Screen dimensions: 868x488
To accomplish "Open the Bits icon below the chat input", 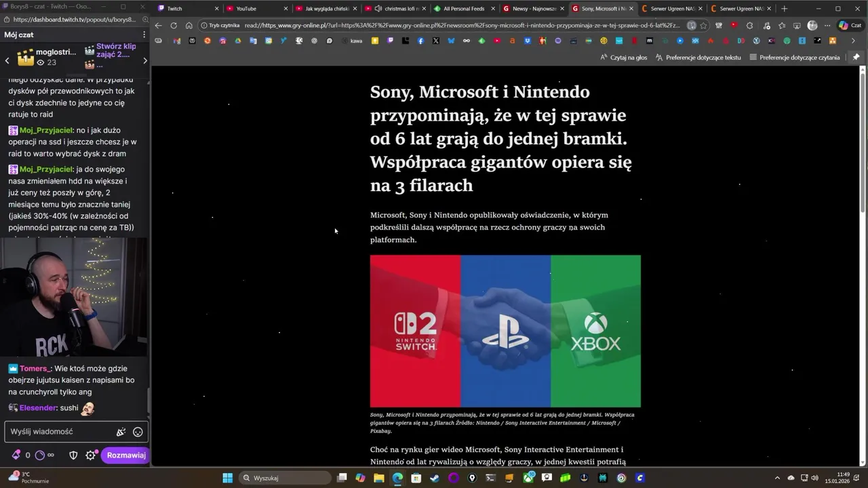I will (16, 455).
